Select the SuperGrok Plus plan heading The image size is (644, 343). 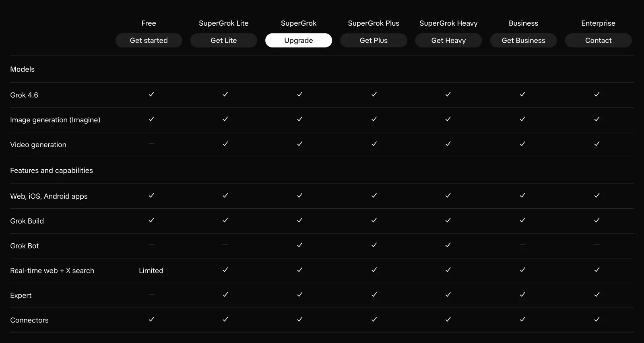374,23
